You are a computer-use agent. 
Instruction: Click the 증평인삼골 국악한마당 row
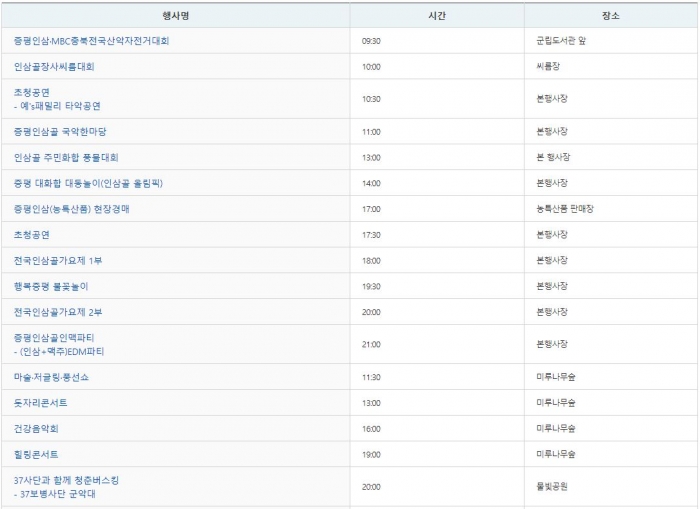[60, 132]
